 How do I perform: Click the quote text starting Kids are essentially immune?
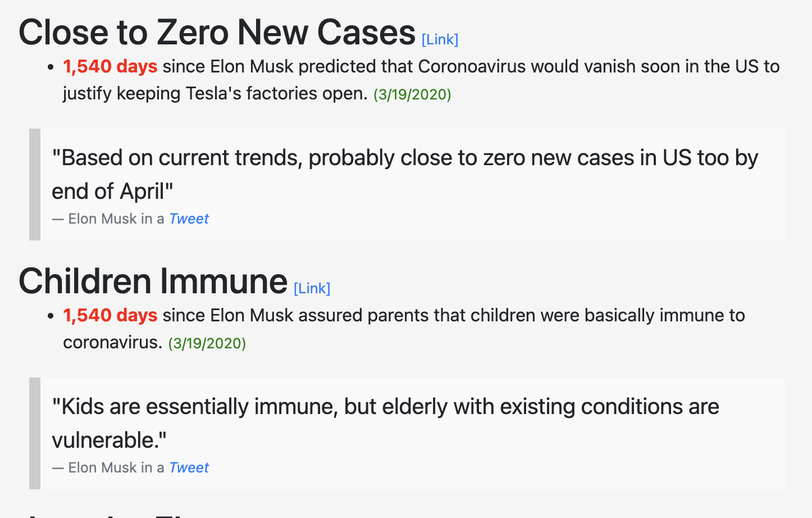pyautogui.click(x=385, y=423)
